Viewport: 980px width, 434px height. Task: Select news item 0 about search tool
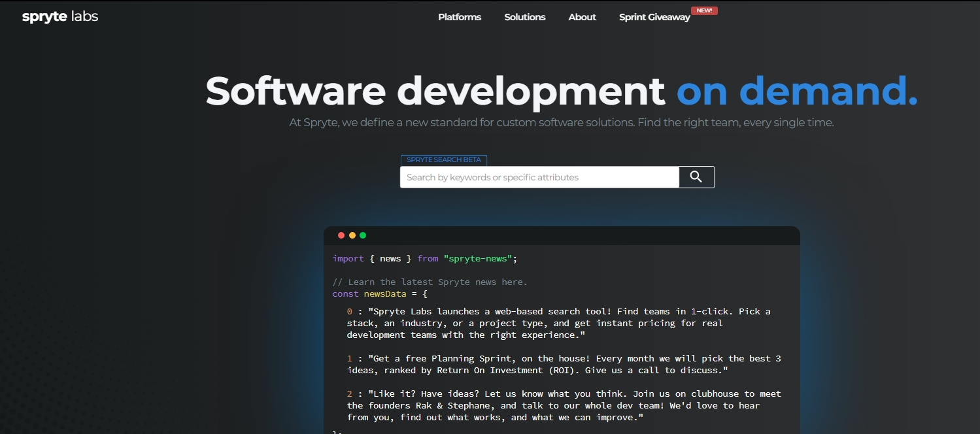coord(558,323)
